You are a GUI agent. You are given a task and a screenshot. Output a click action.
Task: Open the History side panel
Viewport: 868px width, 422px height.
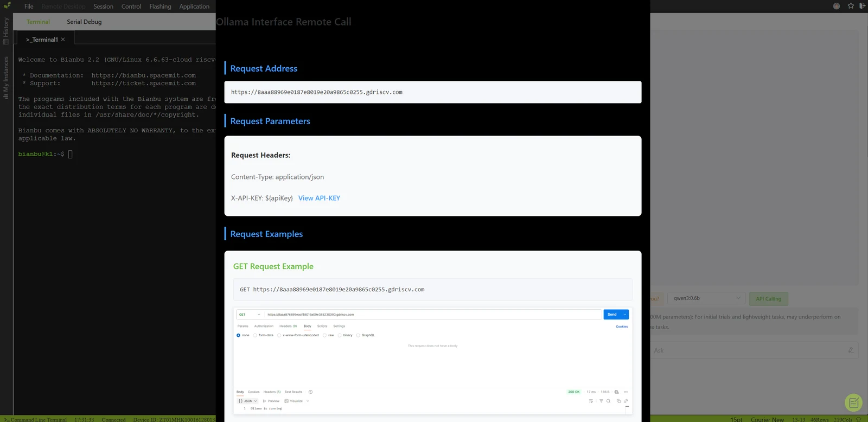6,31
